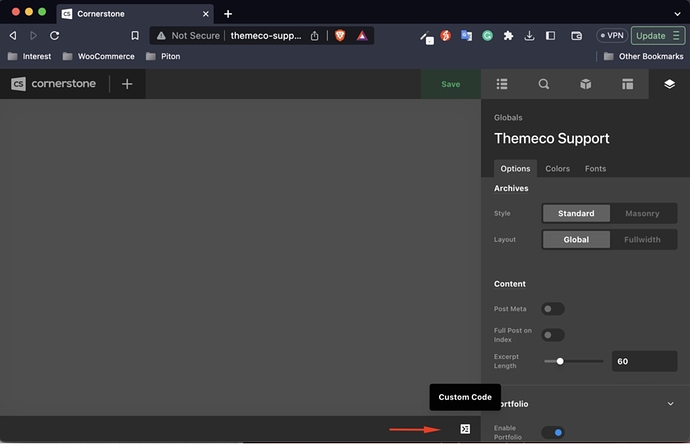Click the plus icon beside Cornerstone logo
690x444 pixels.
pos(127,84)
